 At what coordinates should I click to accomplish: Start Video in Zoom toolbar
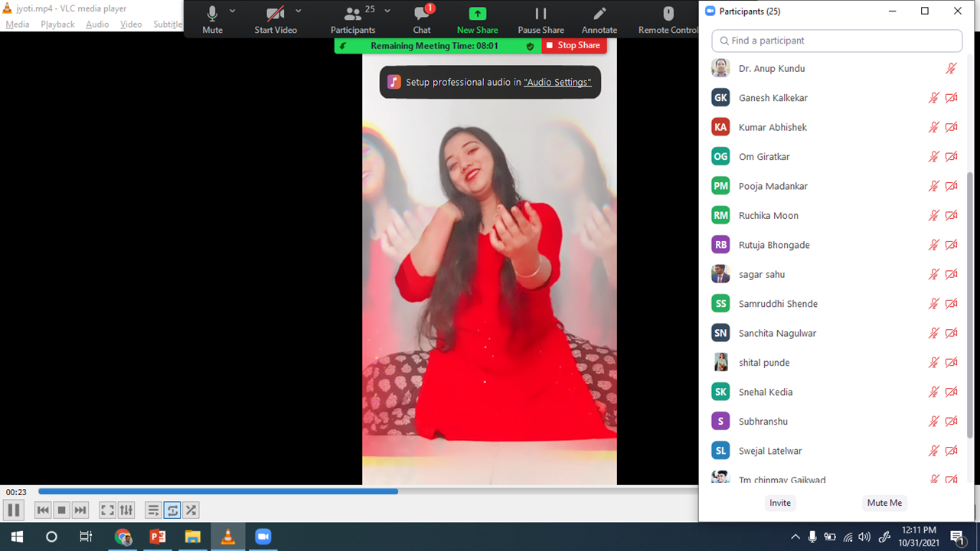tap(276, 20)
